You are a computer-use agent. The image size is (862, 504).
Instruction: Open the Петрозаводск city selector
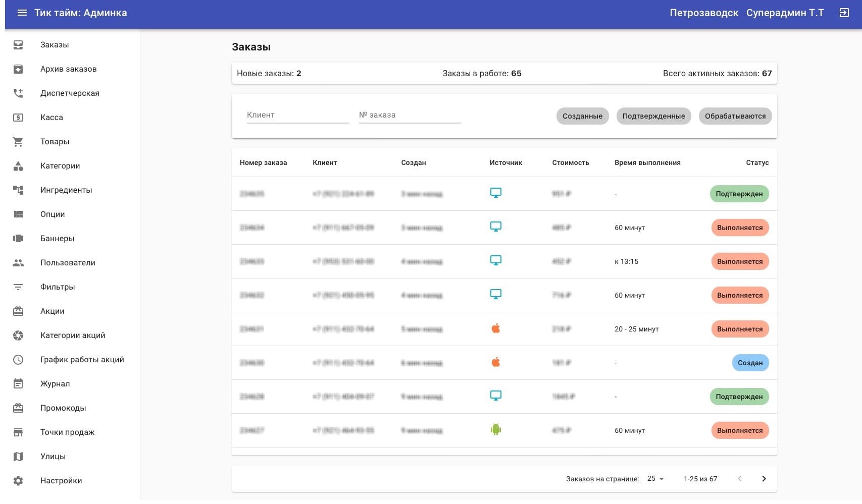click(703, 13)
